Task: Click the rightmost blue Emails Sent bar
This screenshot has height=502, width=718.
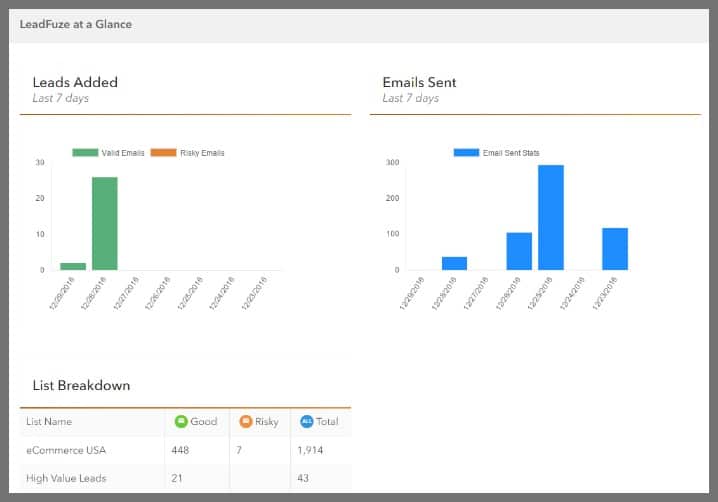Action: tap(615, 249)
